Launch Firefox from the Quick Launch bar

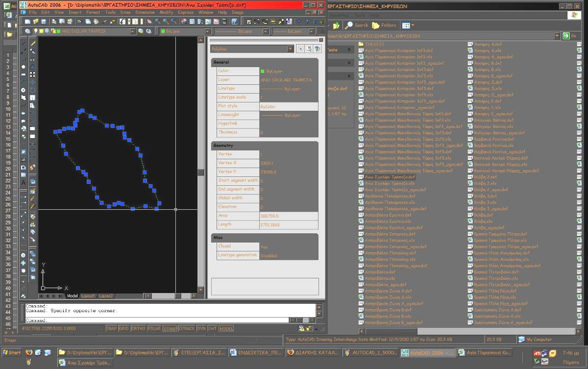click(29, 352)
